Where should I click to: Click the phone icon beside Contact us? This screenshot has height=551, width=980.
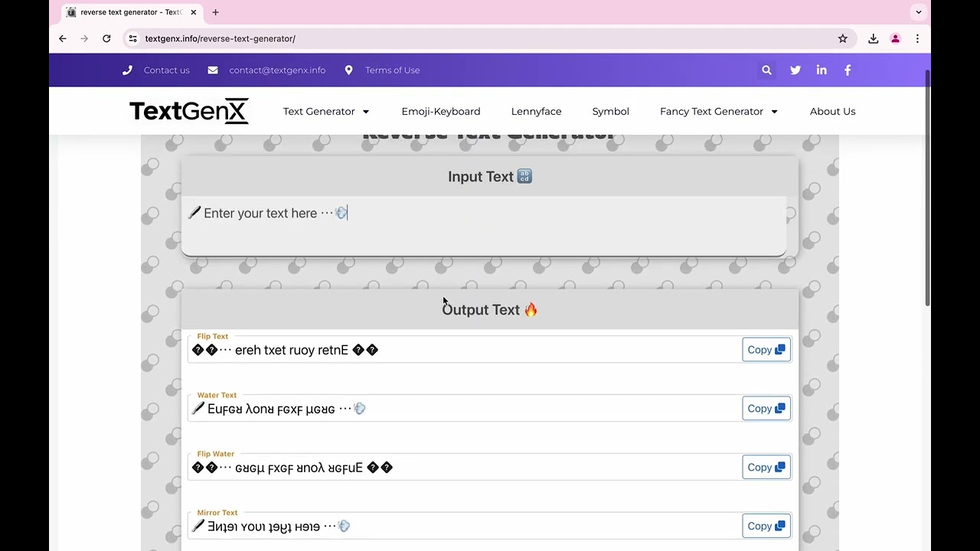pyautogui.click(x=127, y=70)
